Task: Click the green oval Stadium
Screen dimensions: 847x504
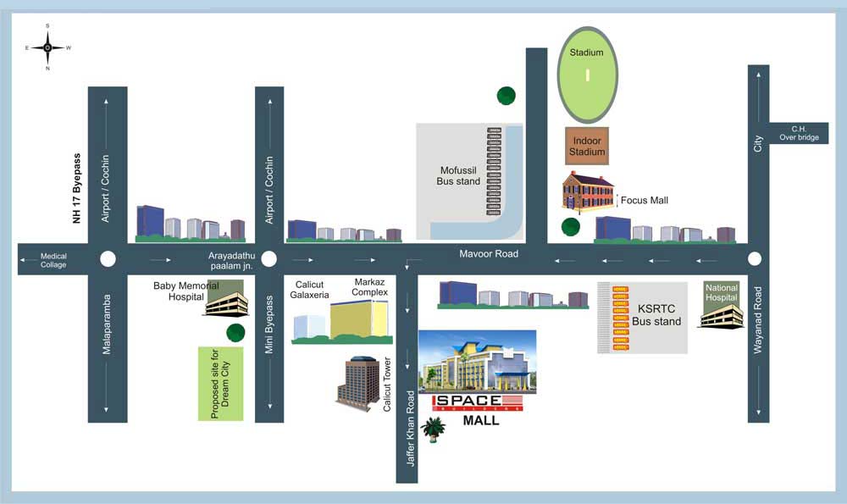Action: [x=587, y=75]
